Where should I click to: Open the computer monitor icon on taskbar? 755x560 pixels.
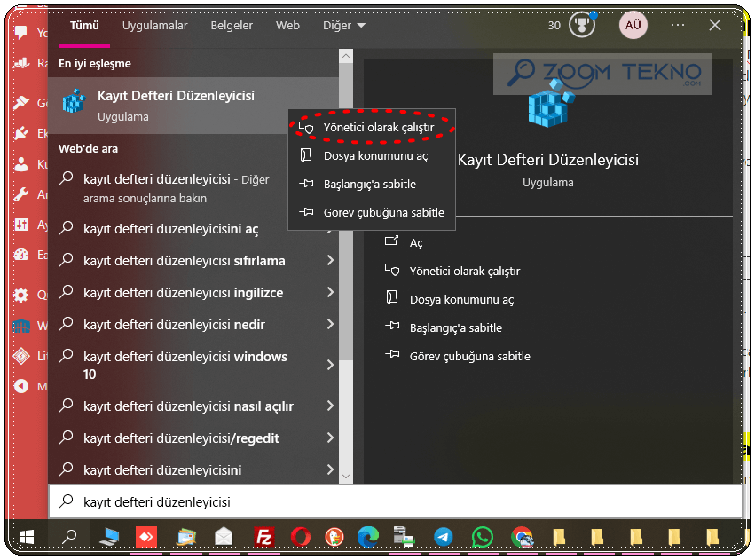(109, 536)
